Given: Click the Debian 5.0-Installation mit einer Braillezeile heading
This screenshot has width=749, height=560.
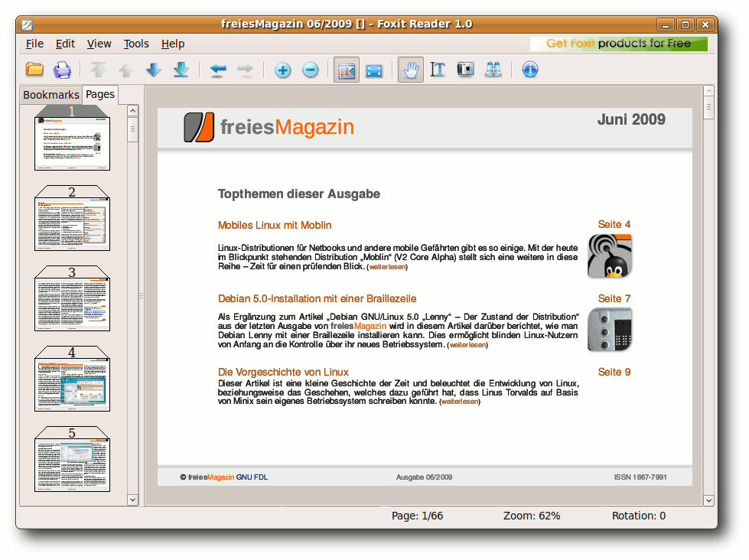Looking at the screenshot, I should point(318,298).
